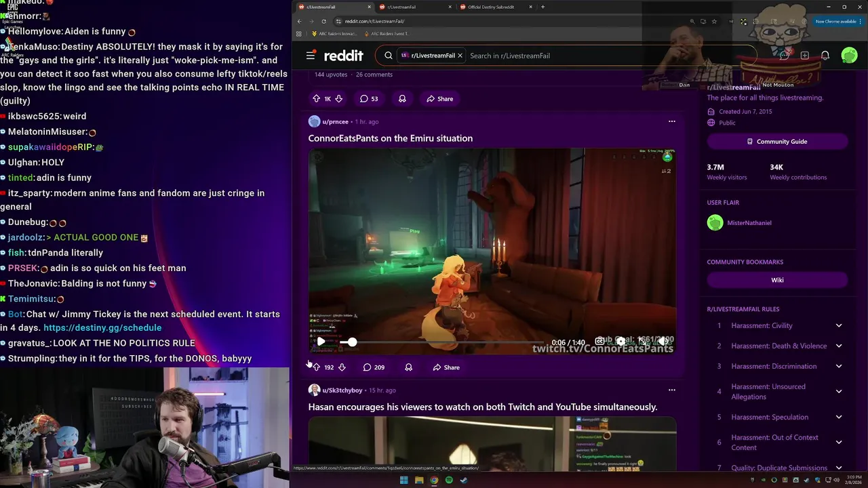
Task: Give award on the 192-score post
Action: pyautogui.click(x=408, y=367)
